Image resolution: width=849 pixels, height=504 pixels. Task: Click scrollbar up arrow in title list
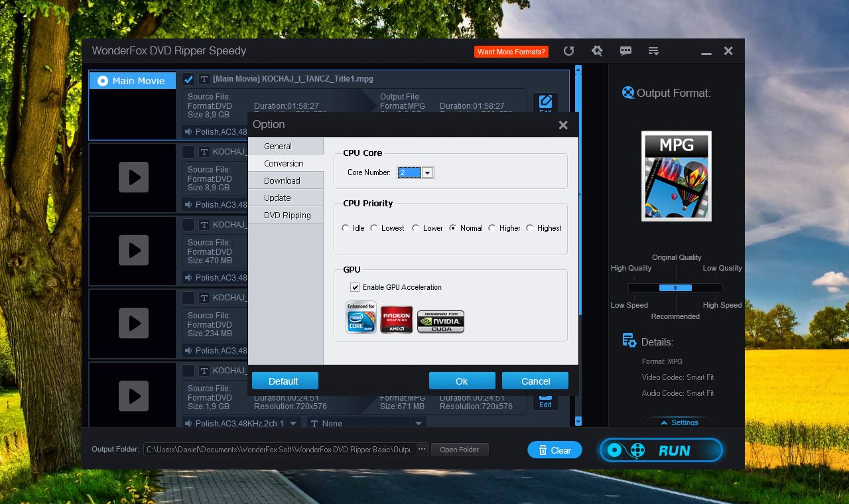pyautogui.click(x=578, y=69)
